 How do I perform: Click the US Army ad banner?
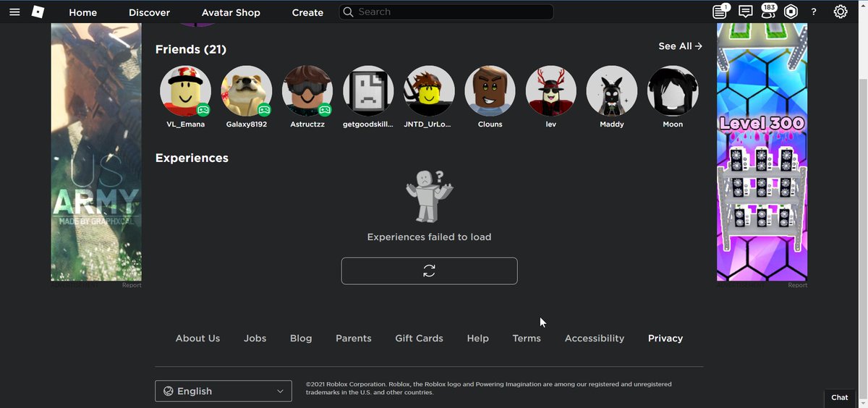pos(96,152)
